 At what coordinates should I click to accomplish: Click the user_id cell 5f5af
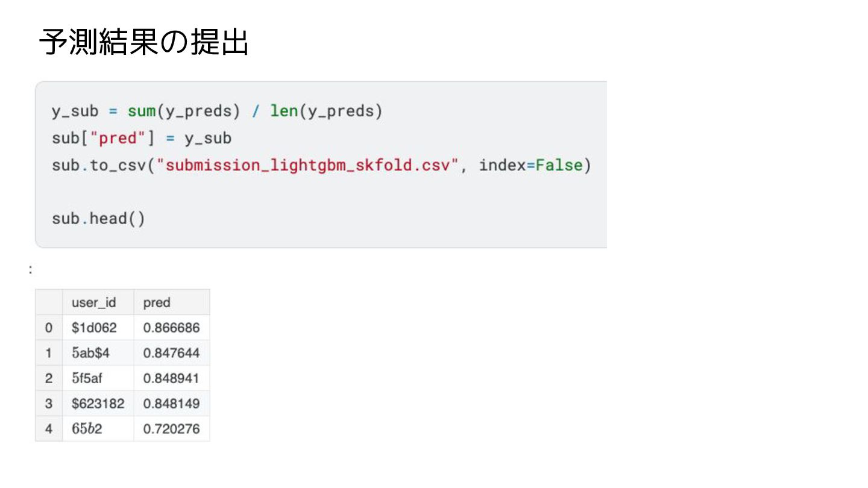pyautogui.click(x=89, y=378)
